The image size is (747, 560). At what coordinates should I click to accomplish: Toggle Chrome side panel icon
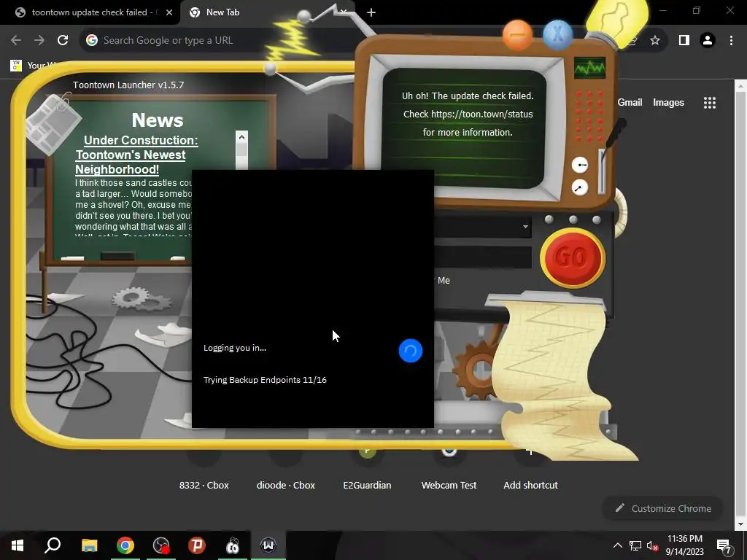[x=684, y=41]
